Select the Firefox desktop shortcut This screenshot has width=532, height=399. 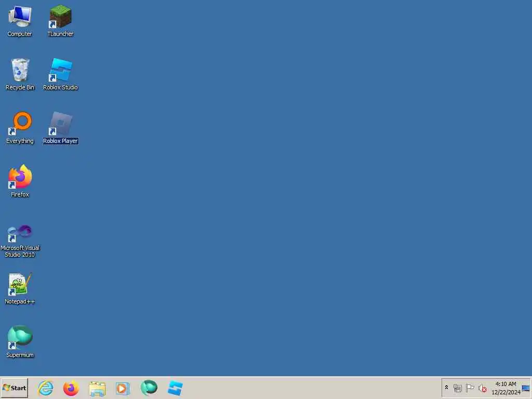click(20, 181)
